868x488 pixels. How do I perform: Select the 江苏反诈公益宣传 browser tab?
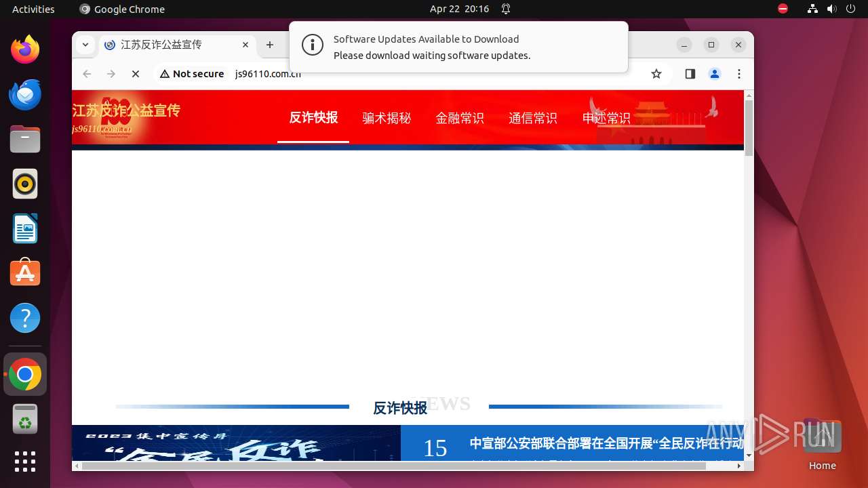pyautogui.click(x=178, y=45)
